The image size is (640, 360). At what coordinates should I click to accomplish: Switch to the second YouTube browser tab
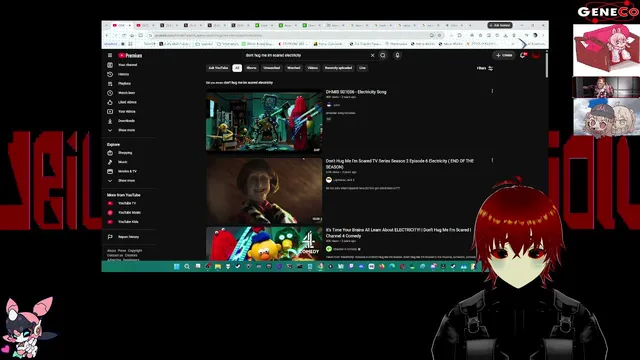(145, 25)
